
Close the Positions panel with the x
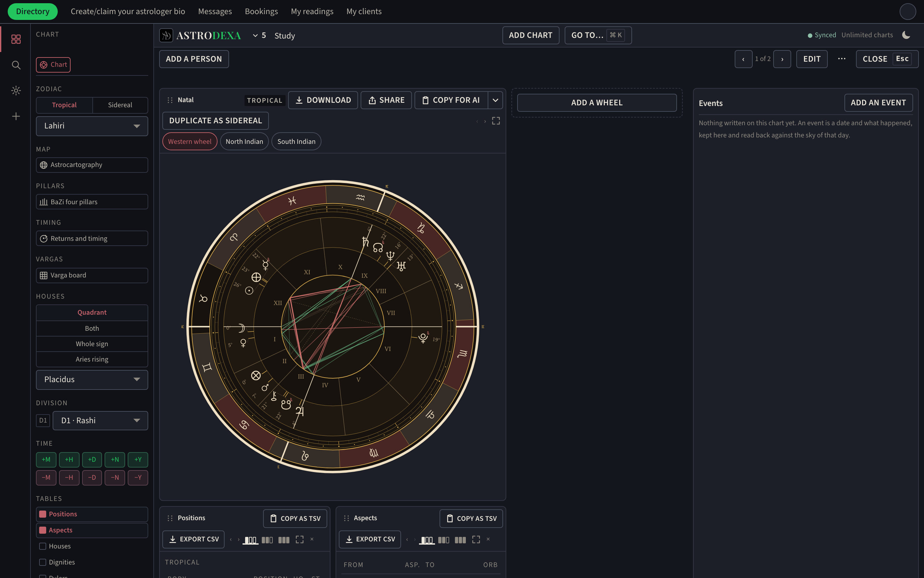[x=312, y=539]
